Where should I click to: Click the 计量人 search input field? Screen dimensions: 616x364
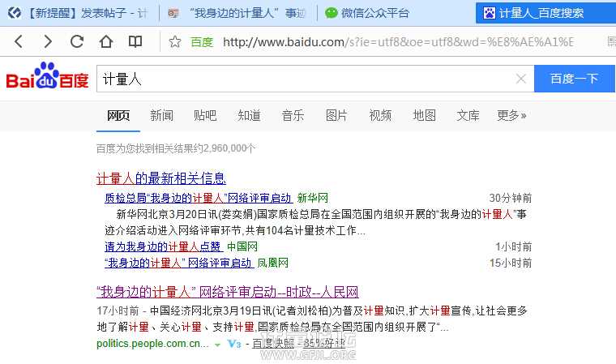(x=304, y=79)
